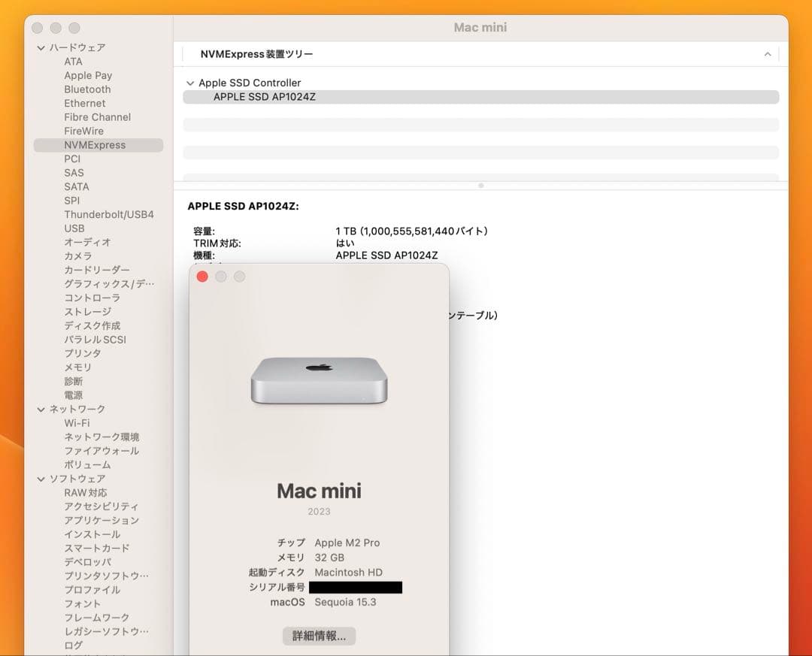This screenshot has width=812, height=656.
Task: Collapse the NVMExpress装置ツリー panel with its chevron
Action: point(768,53)
